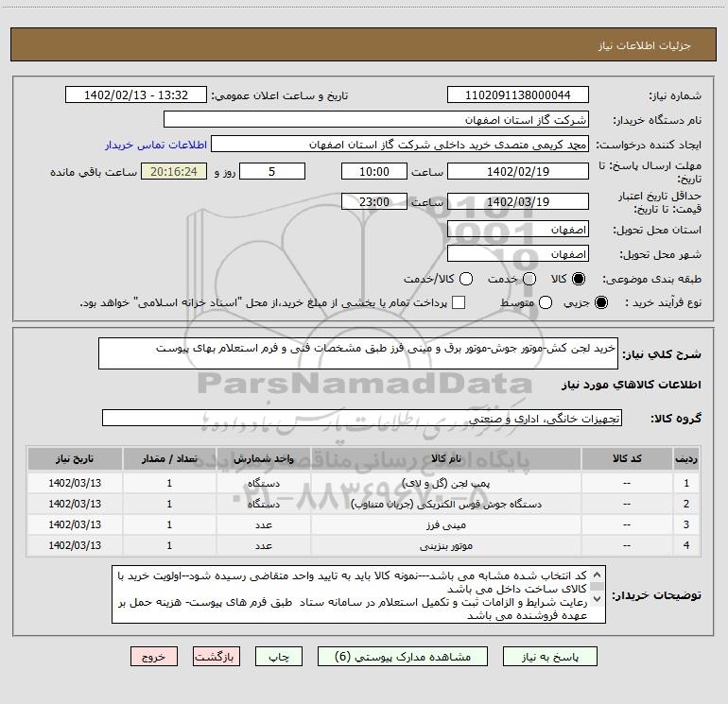Click the پاسخ به نیاز button
The image size is (728, 704).
pos(550,657)
